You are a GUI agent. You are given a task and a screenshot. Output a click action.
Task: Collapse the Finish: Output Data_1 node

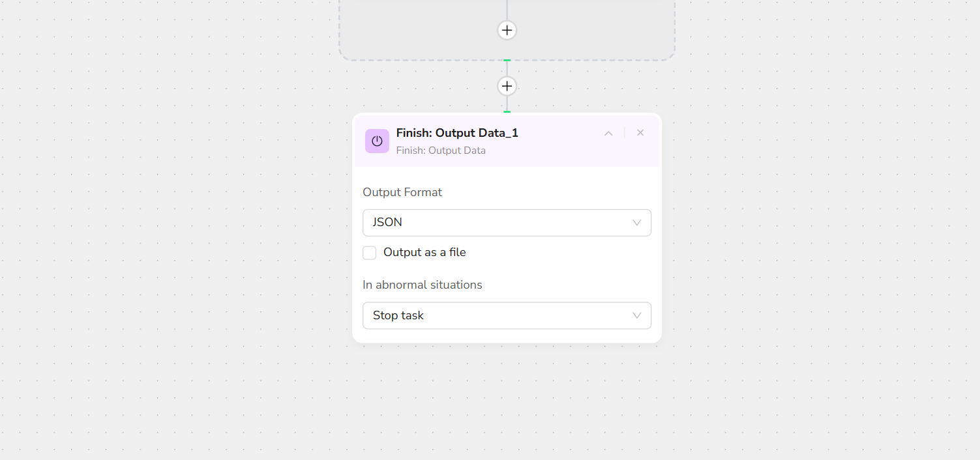608,133
